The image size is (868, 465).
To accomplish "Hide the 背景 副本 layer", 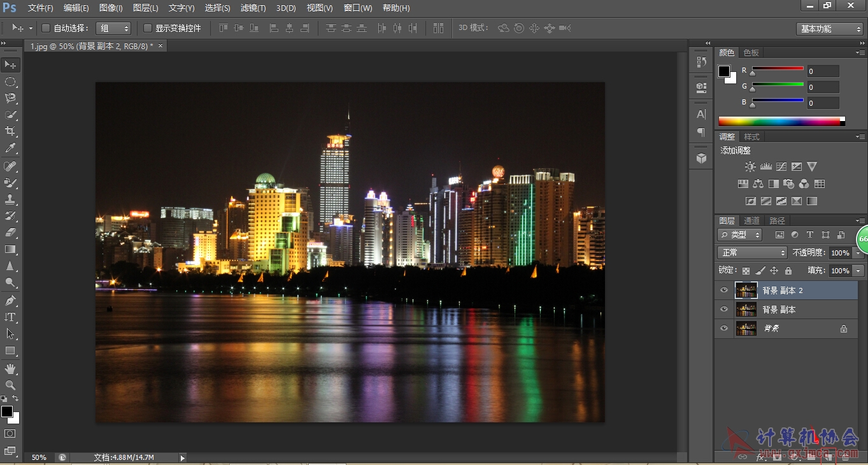I will point(723,310).
